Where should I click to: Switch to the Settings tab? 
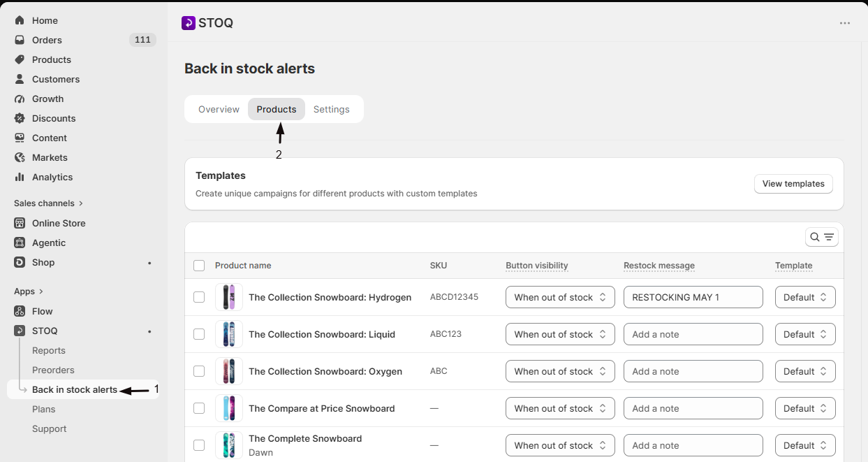pyautogui.click(x=332, y=109)
